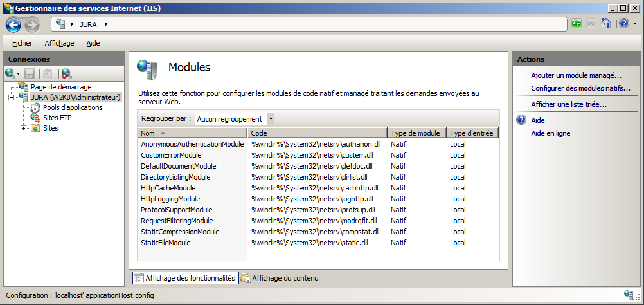
Task: Click the status bar network icon
Action: 628,295
